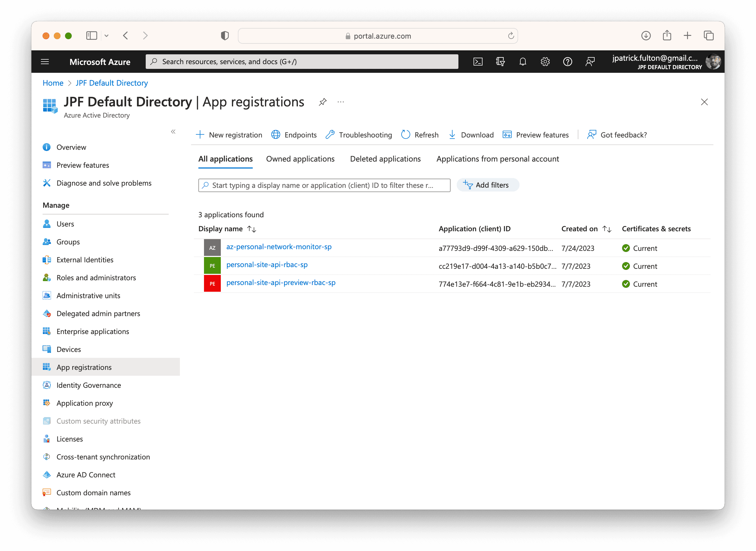Screen dimensions: 756x551
Task: Collapse the left navigation menu
Action: [173, 132]
